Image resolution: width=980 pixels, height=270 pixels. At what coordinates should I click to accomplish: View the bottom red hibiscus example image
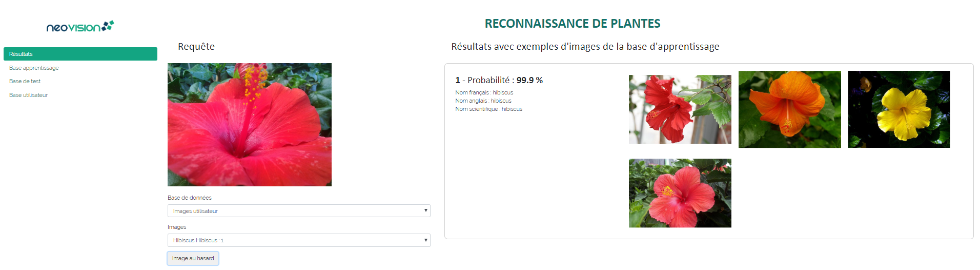coord(680,193)
